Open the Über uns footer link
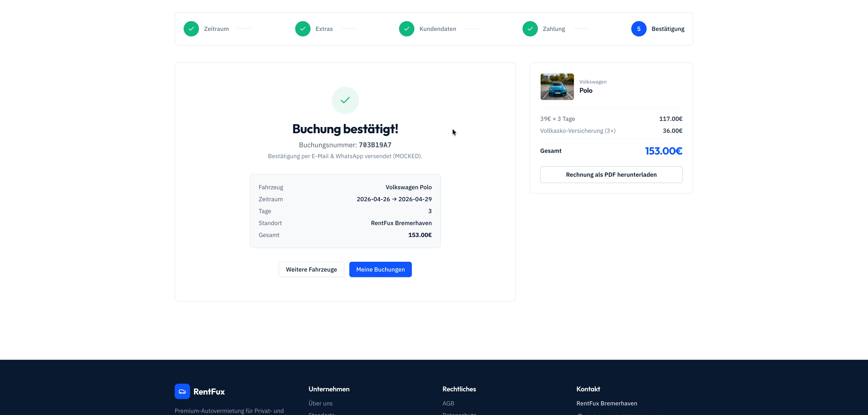The height and width of the screenshot is (415, 868). 321,403
